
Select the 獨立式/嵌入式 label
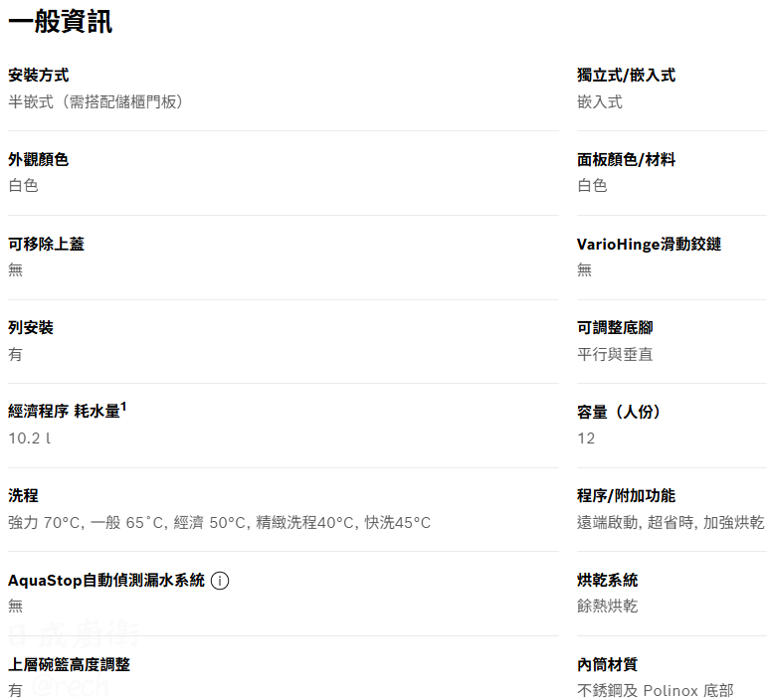tap(626, 76)
